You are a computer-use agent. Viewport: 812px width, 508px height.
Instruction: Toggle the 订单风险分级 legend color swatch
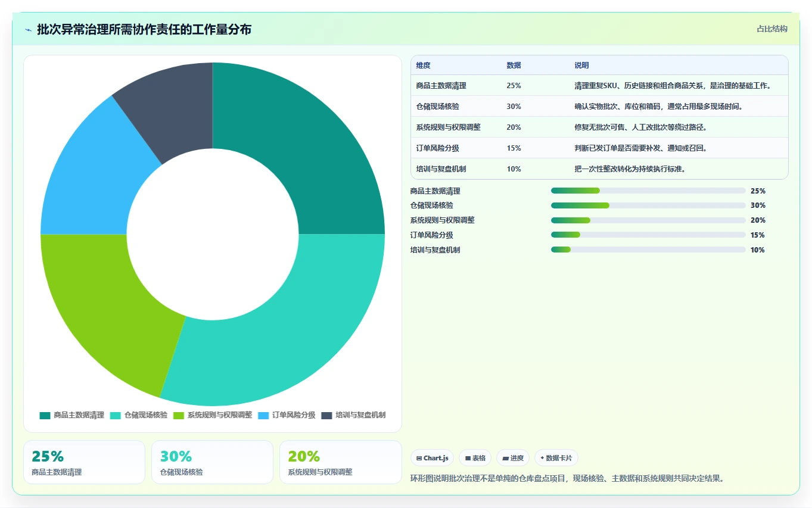[264, 415]
